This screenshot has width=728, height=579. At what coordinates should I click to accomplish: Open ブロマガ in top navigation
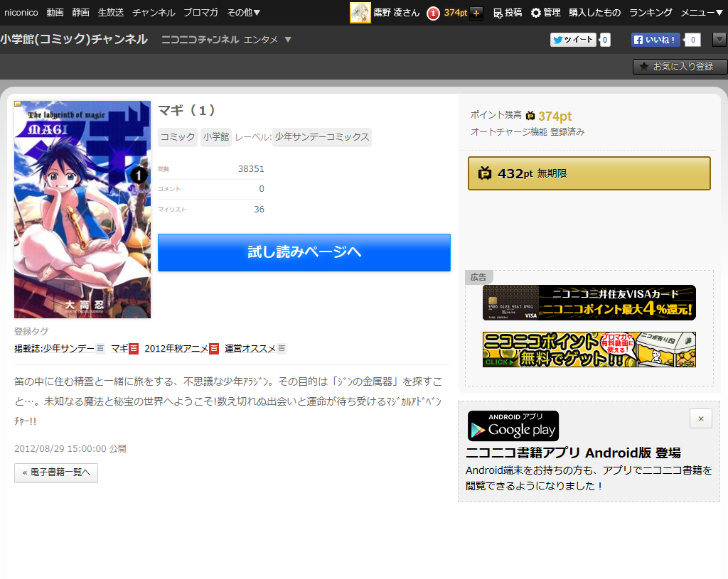click(200, 13)
